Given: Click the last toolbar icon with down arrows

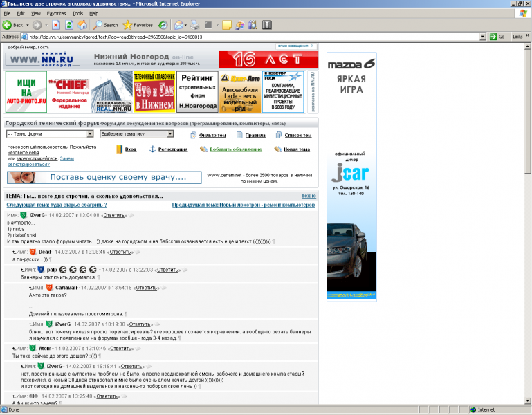Looking at the screenshot, I should 267,25.
